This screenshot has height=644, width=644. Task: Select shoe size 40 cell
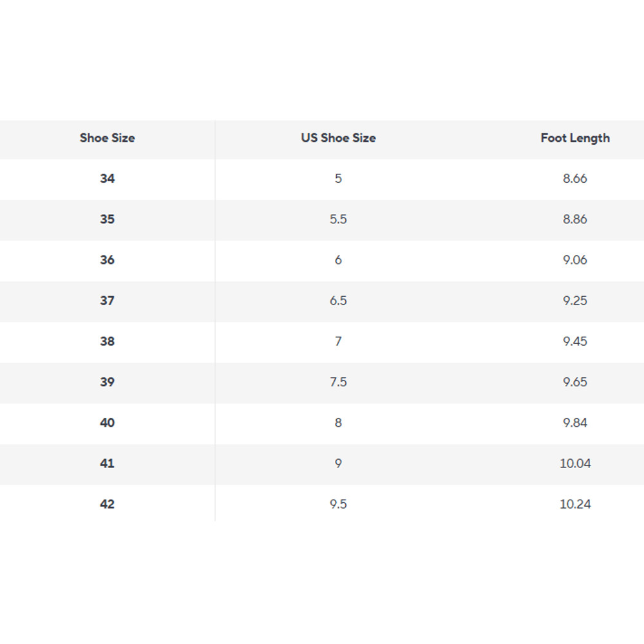click(x=108, y=422)
